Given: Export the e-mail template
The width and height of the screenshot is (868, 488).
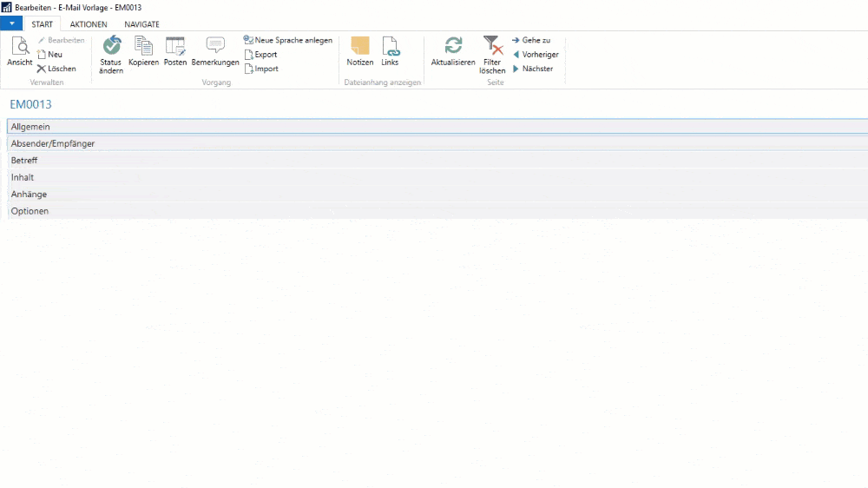Looking at the screenshot, I should (x=260, y=55).
